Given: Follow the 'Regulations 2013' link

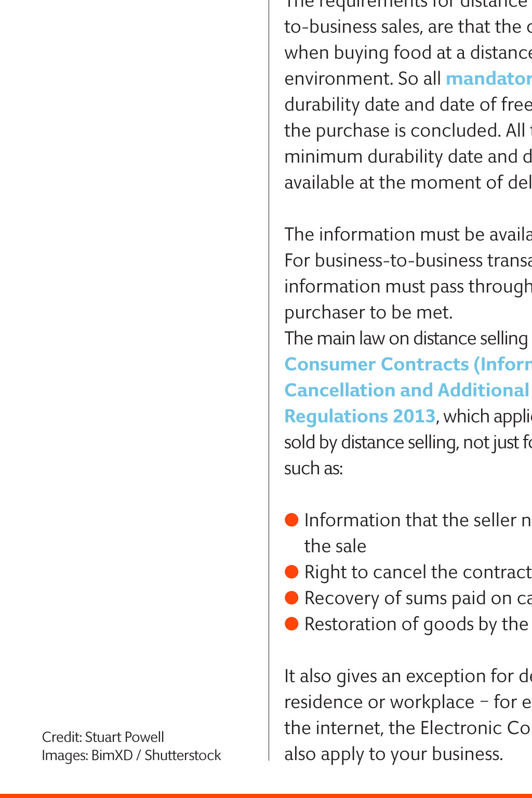Looking at the screenshot, I should [x=360, y=416].
